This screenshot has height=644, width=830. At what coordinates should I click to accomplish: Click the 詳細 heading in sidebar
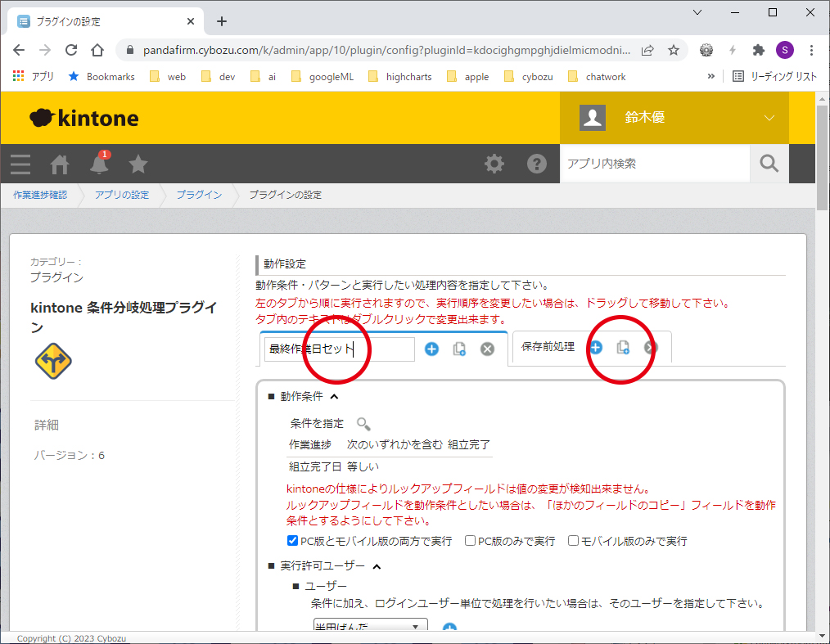click(x=47, y=425)
